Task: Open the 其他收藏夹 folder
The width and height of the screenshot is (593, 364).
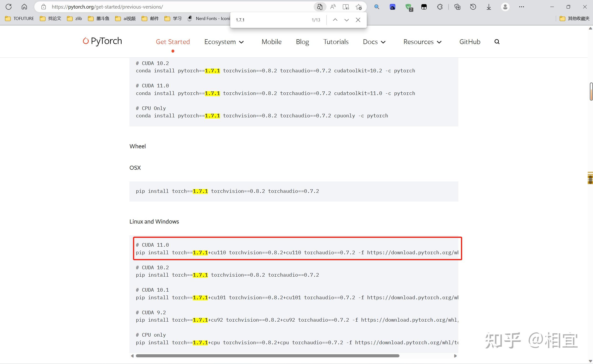Action: pyautogui.click(x=574, y=19)
